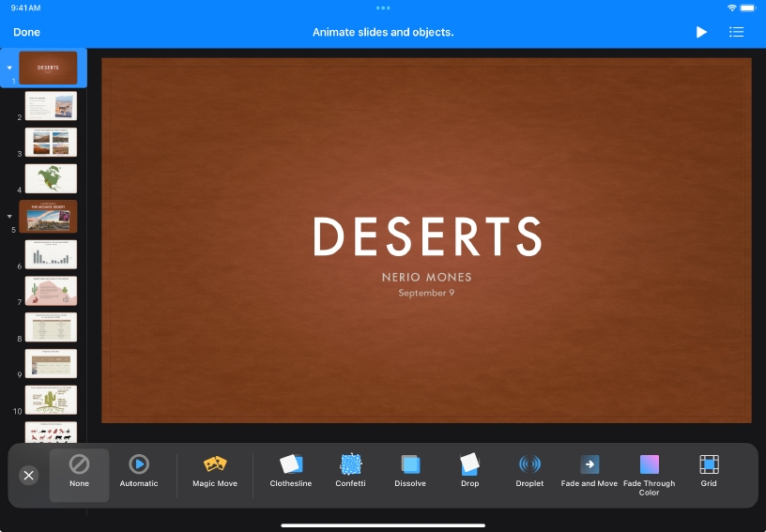Open the three-dot multitasking menu
The height and width of the screenshot is (532, 766).
pos(383,8)
